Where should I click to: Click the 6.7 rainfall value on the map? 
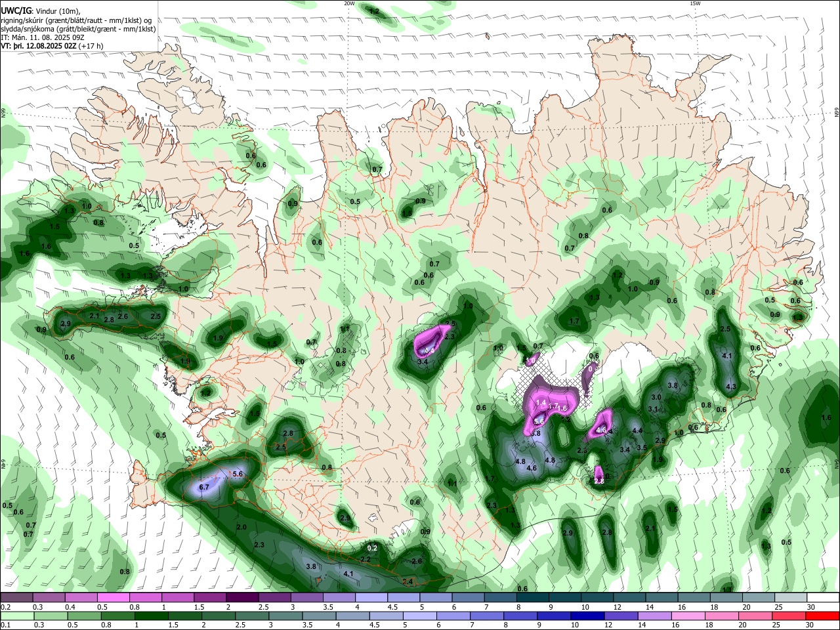tap(204, 487)
